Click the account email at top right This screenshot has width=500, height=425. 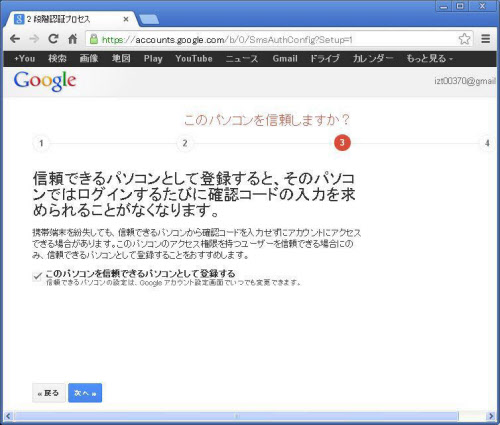click(x=465, y=81)
